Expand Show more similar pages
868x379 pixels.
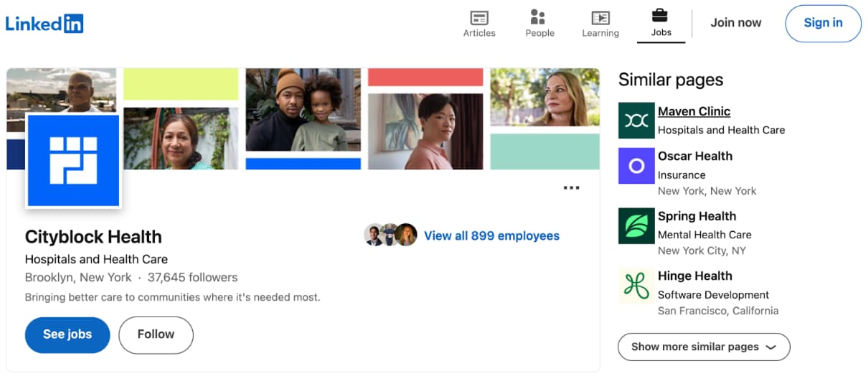(704, 347)
